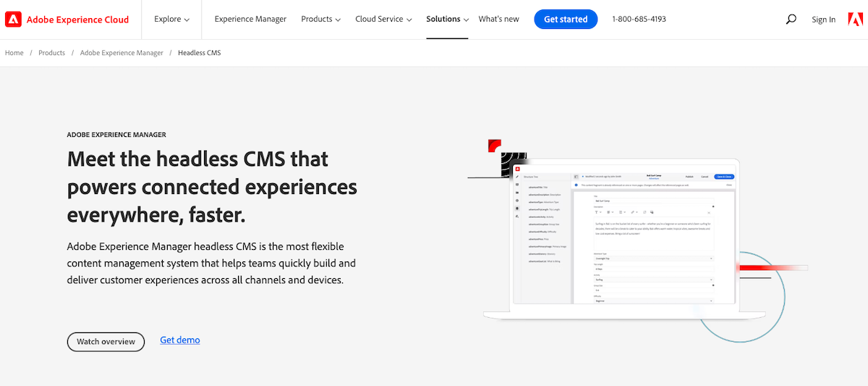The image size is (868, 386).
Task: Click Save & Close in the laptop screenshot
Action: pyautogui.click(x=723, y=176)
